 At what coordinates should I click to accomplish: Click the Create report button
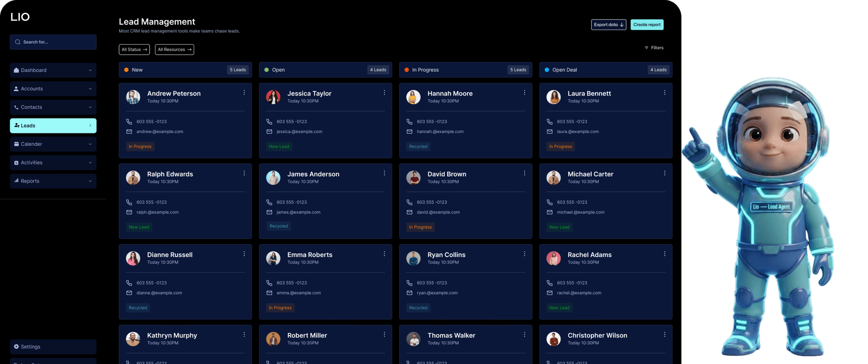[x=647, y=25]
